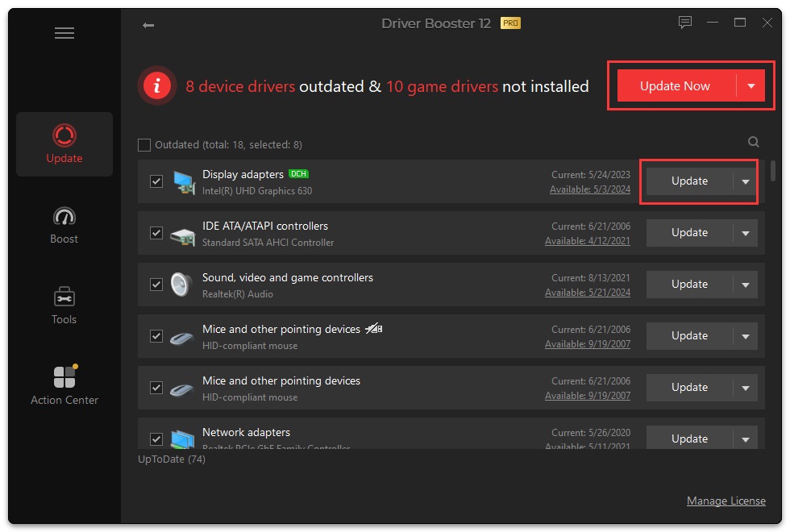Image resolution: width=790 pixels, height=532 pixels.
Task: Open the feedback chat icon
Action: click(x=684, y=23)
